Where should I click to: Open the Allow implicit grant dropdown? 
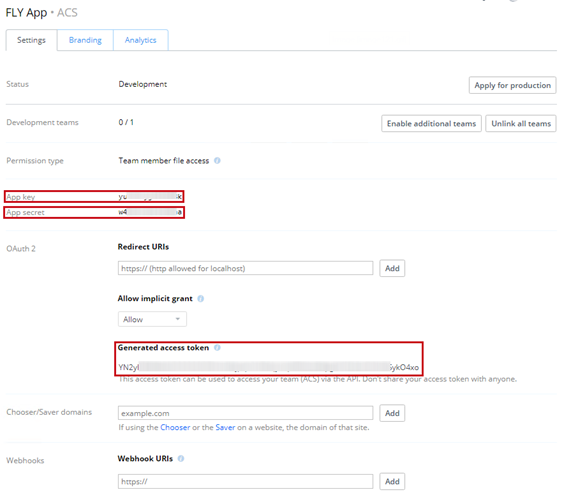click(152, 319)
